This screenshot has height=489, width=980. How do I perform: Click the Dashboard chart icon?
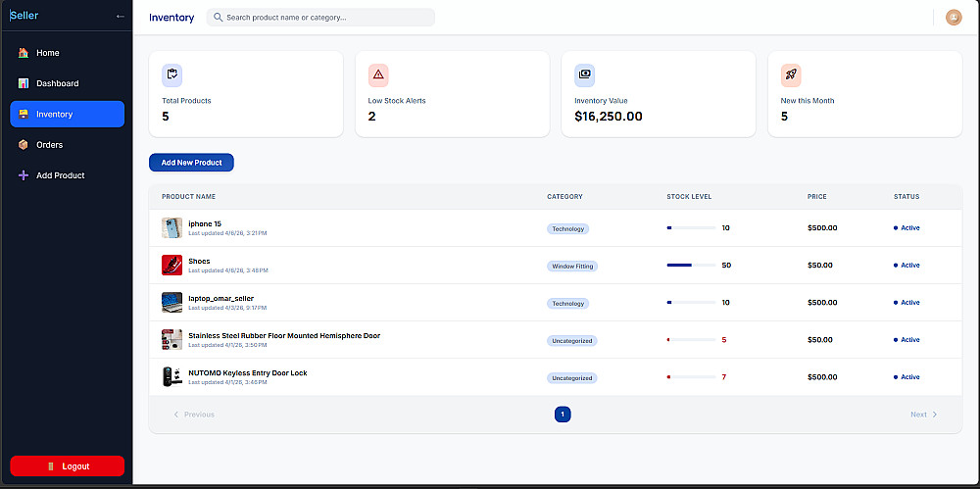tap(24, 83)
